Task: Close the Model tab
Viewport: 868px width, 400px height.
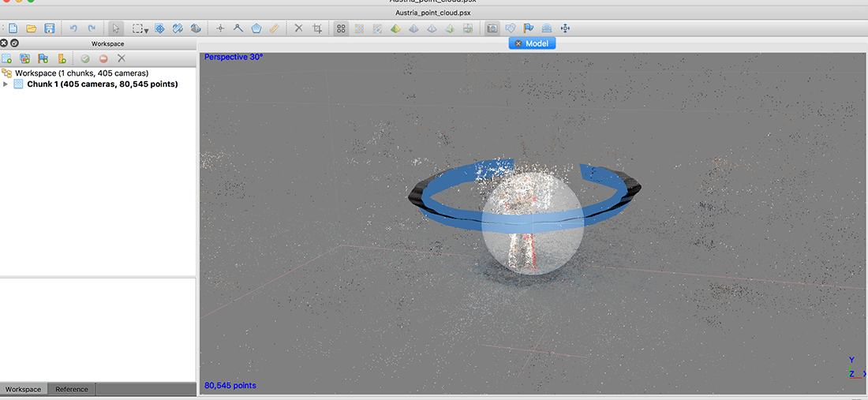Action: (518, 43)
